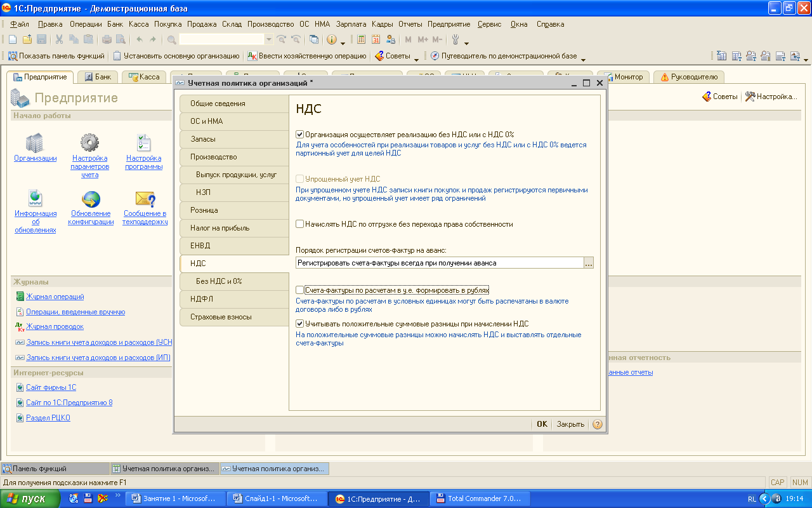Viewport: 812px width, 508px height.
Task: Open Журнал операций link
Action: tap(55, 297)
